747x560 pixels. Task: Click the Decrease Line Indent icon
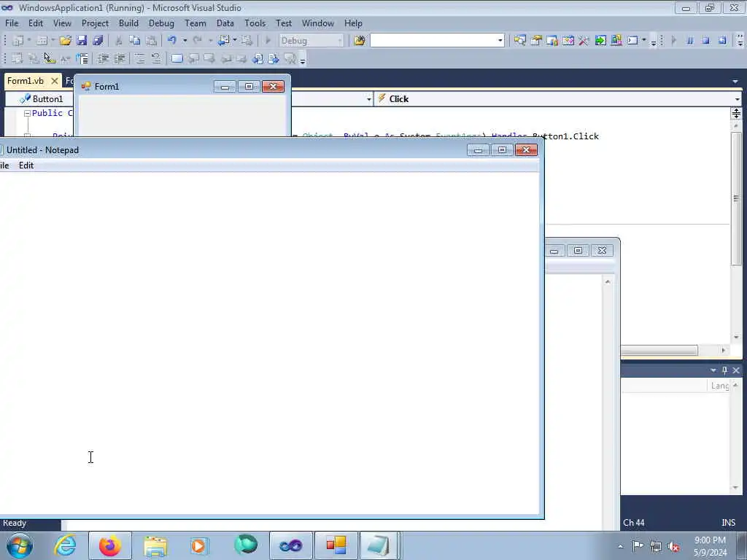point(103,58)
